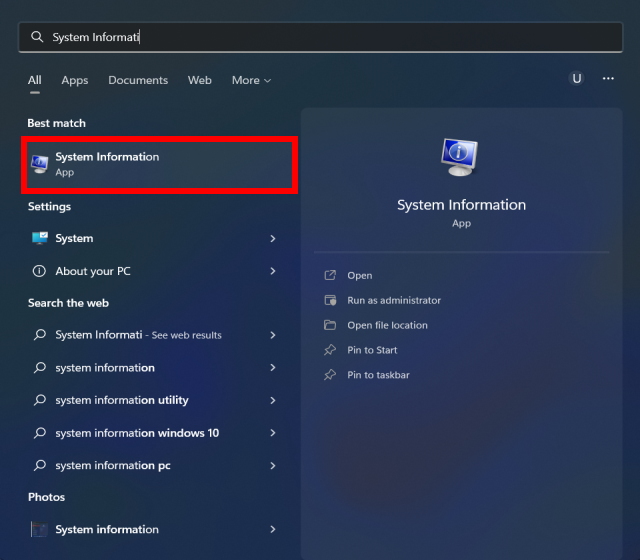
Task: Click the Run as administrator shield icon
Action: point(330,300)
